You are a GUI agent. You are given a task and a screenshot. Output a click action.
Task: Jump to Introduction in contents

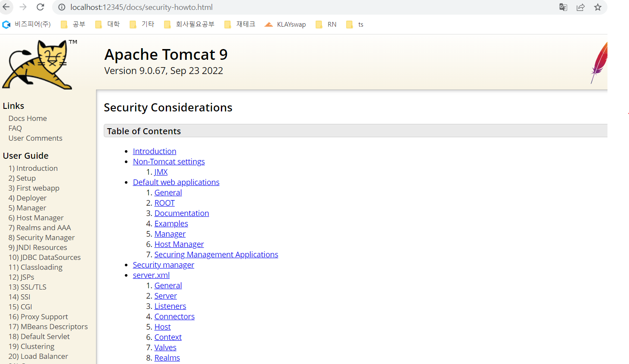[x=155, y=151]
